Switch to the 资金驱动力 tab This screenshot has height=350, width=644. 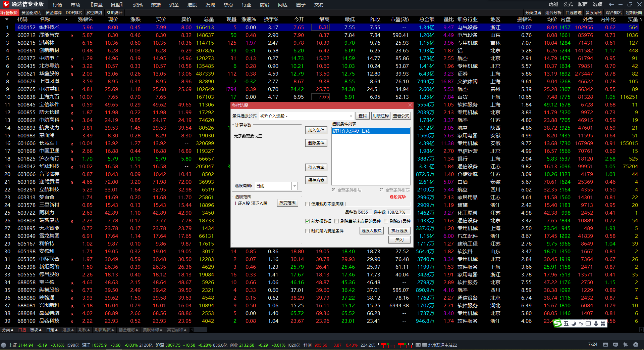click(x=31, y=12)
